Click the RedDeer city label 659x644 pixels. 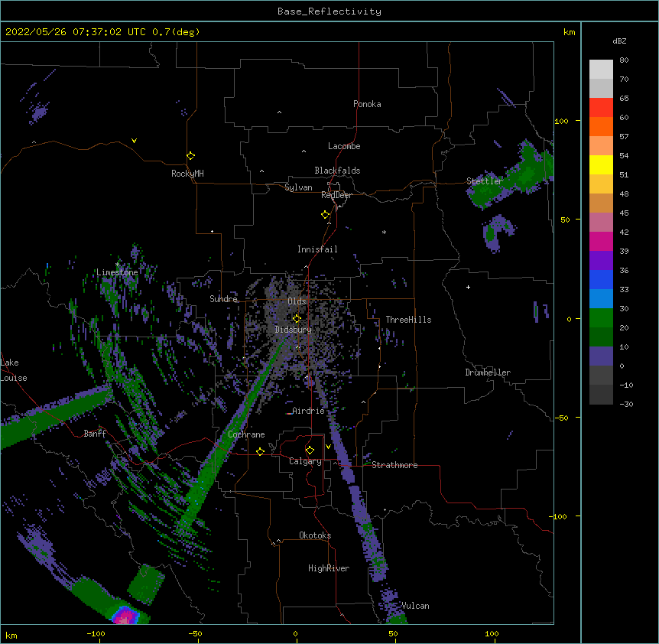(336, 195)
